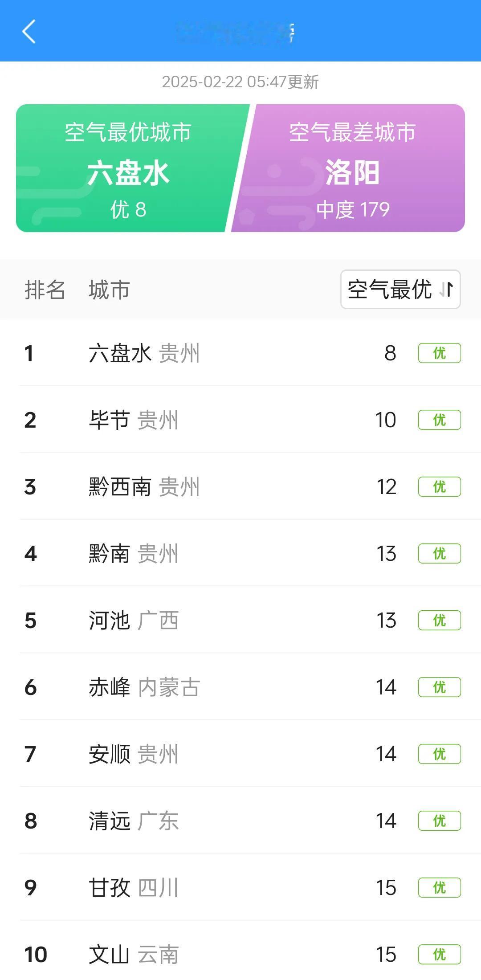Click the 排名 column header
Image resolution: width=481 pixels, height=980 pixels.
(45, 290)
